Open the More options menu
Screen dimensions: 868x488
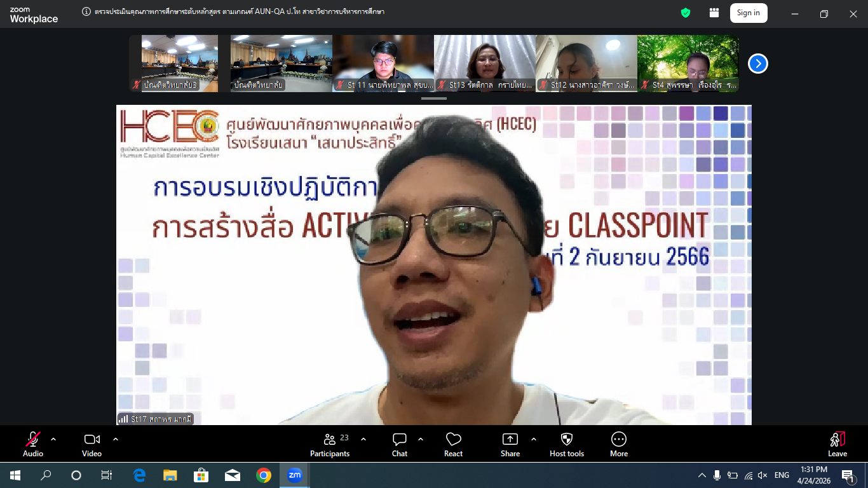(x=619, y=444)
